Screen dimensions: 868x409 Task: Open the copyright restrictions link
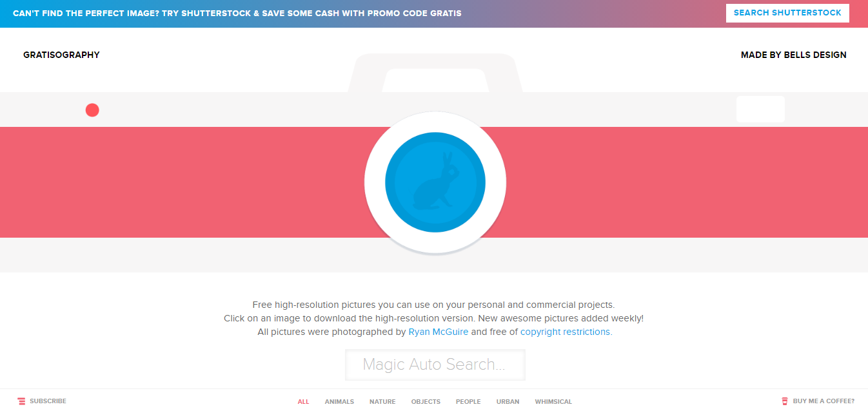565,332
